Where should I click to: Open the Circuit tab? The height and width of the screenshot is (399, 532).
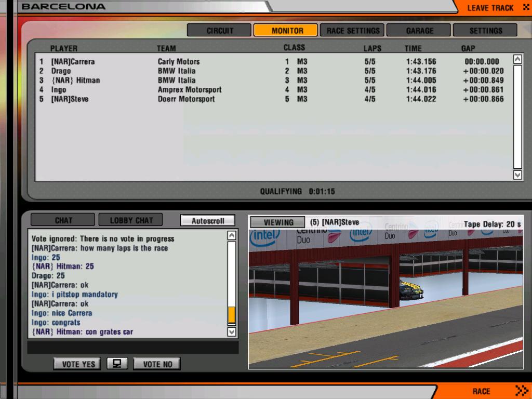(219, 31)
